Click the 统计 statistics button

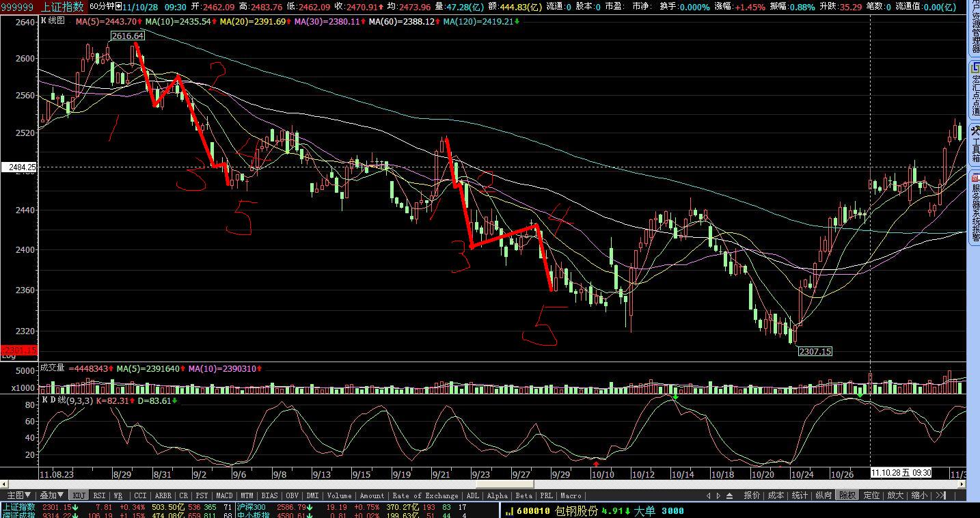800,495
